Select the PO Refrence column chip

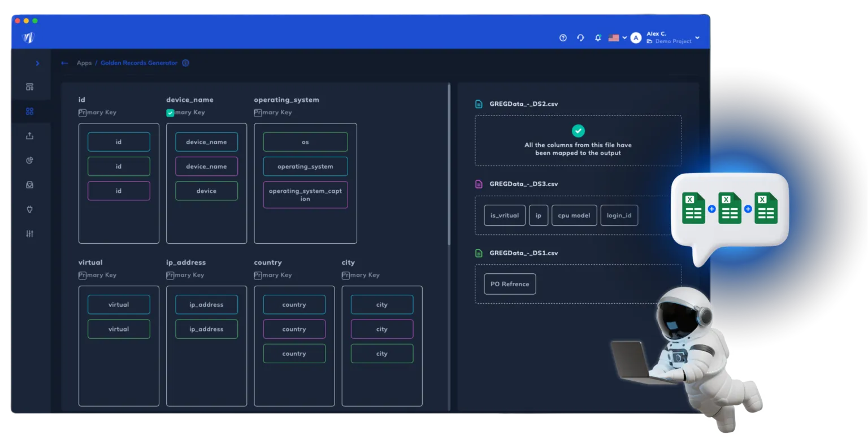click(x=509, y=284)
